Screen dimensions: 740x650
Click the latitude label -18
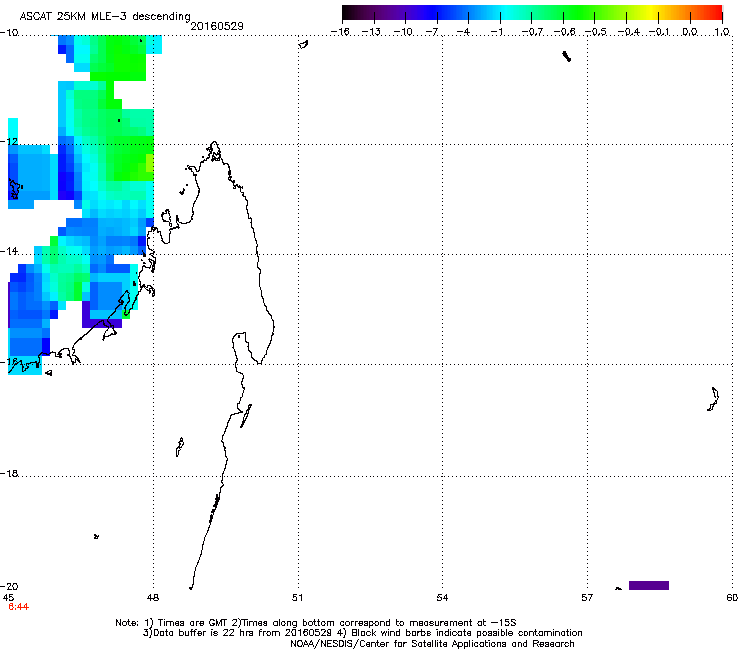coord(9,473)
